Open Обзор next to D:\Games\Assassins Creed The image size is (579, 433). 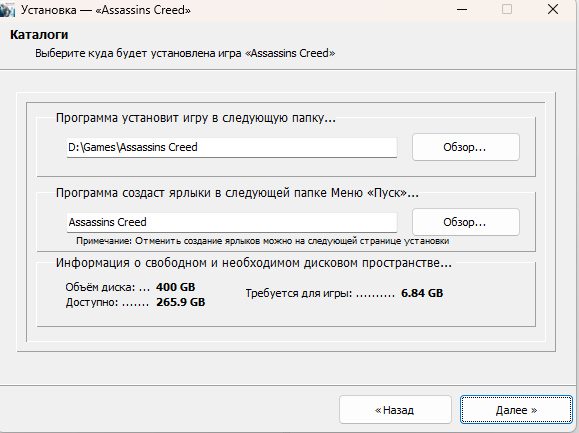click(x=466, y=147)
